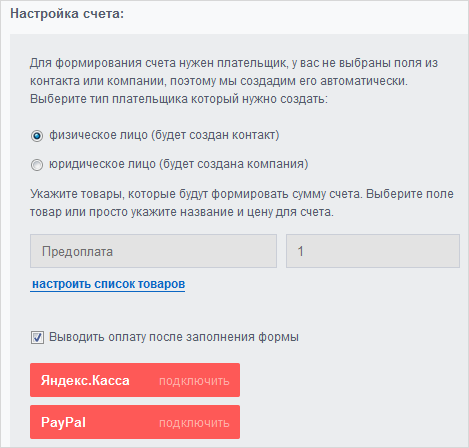Click подключить text on Яндекс.Касса button
The height and width of the screenshot is (448, 469).
tap(194, 381)
